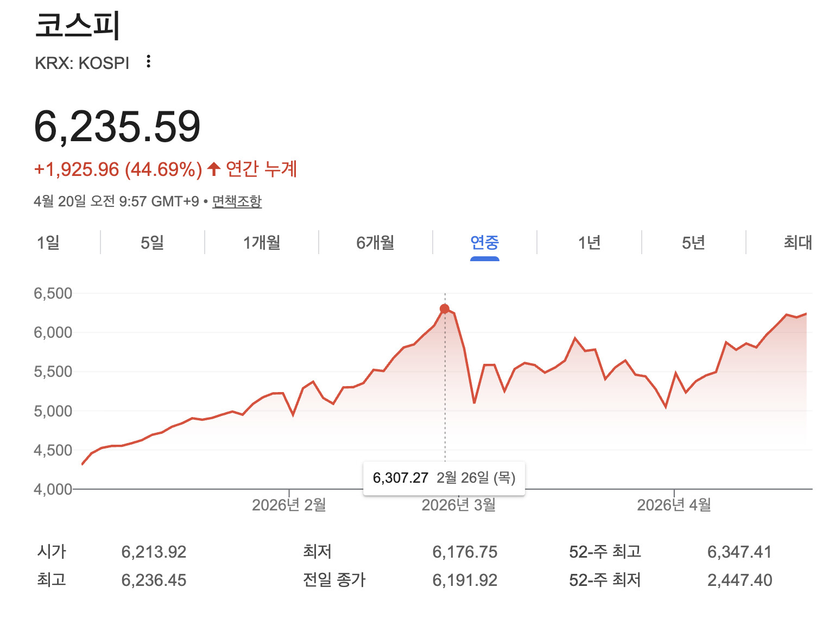
Task: Click the 전일 종가 value 6,191.92
Action: point(465,580)
